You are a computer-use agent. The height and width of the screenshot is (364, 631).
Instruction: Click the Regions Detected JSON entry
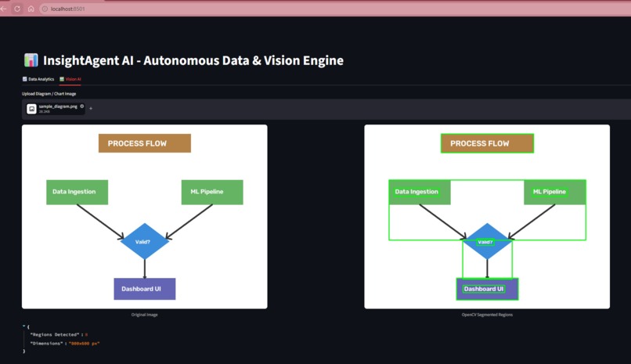[x=59, y=334]
